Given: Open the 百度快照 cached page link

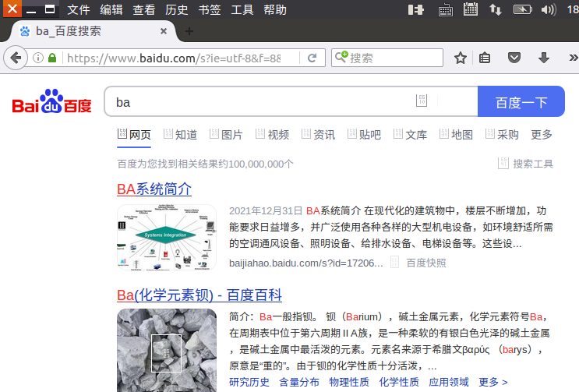Looking at the screenshot, I should [426, 263].
